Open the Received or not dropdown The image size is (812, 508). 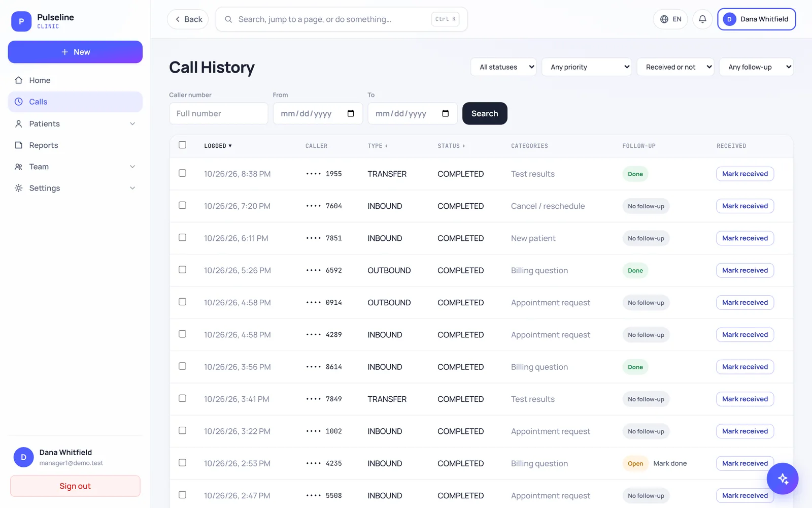click(x=676, y=67)
